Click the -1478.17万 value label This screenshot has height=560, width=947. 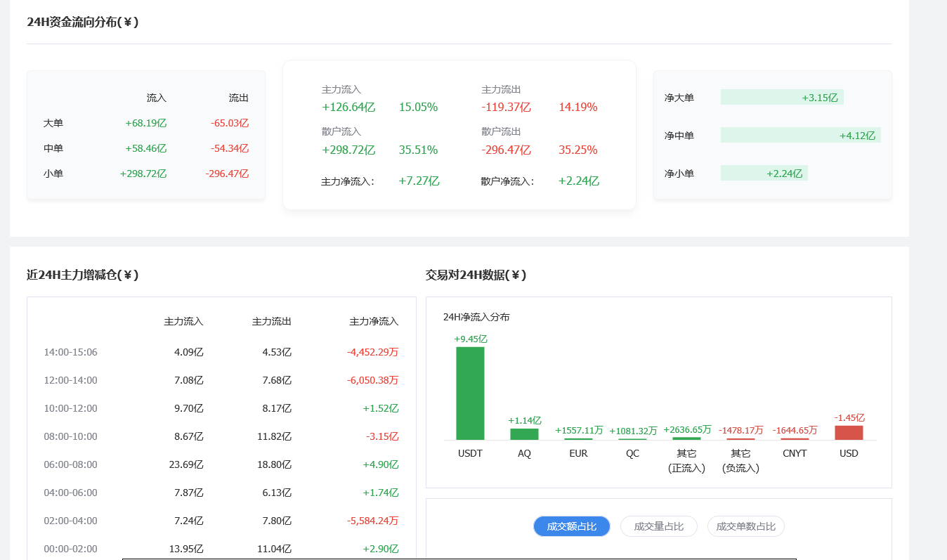(740, 430)
